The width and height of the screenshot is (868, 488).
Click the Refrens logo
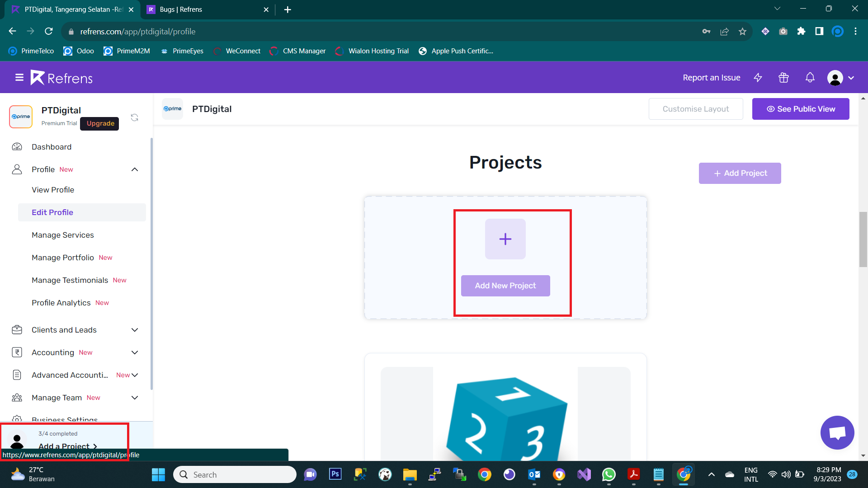61,78
